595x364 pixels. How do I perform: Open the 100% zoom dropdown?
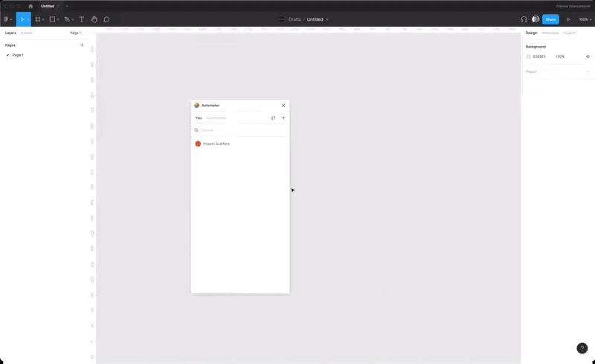(x=585, y=19)
